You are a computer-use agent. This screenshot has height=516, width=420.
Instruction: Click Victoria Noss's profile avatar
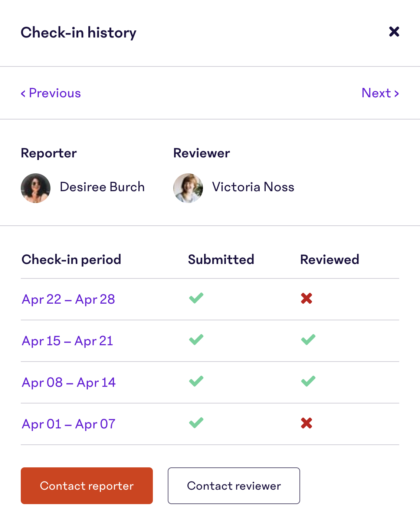pos(188,188)
